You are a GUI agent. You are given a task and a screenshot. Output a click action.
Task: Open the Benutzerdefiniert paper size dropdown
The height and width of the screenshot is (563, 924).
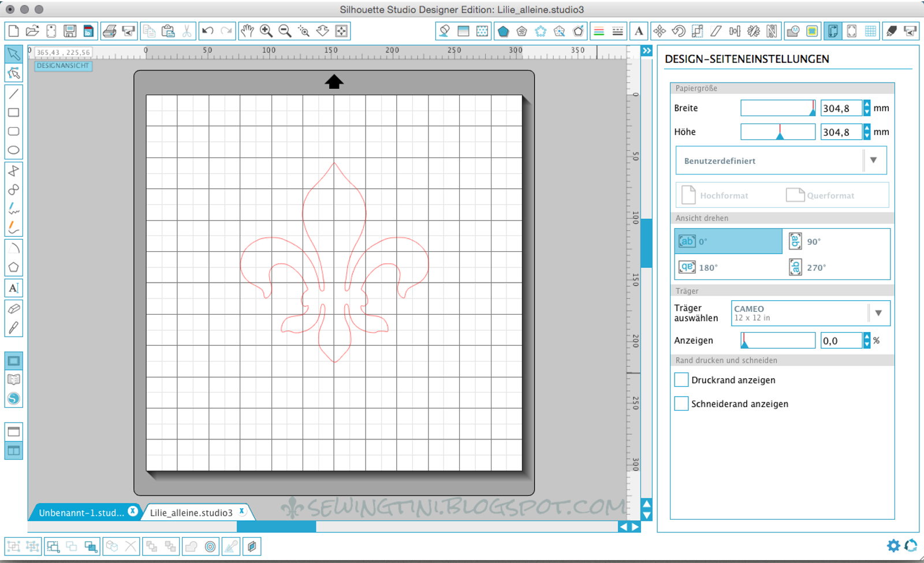coord(874,160)
